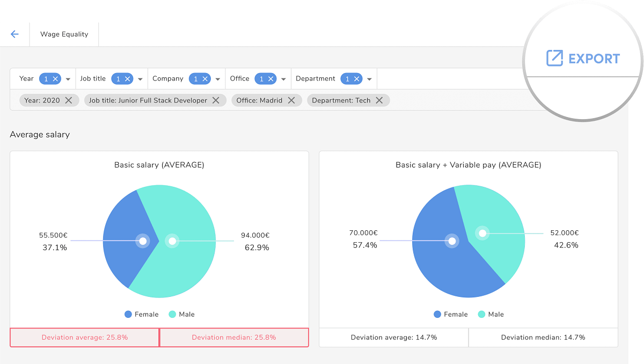Click the Deviation average 25.8% cell

point(85,338)
